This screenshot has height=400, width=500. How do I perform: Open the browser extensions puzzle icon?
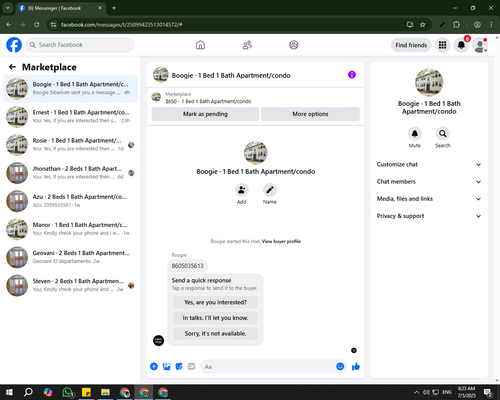point(456,25)
